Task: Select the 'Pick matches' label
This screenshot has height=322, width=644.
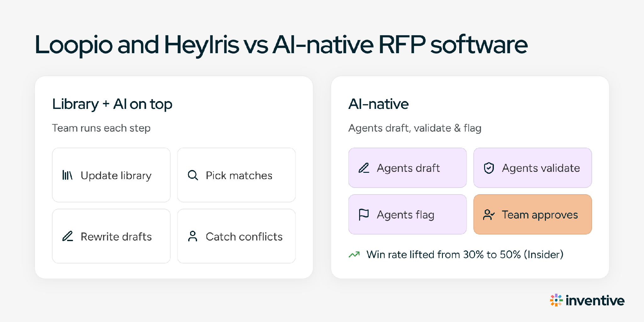Action: [239, 175]
